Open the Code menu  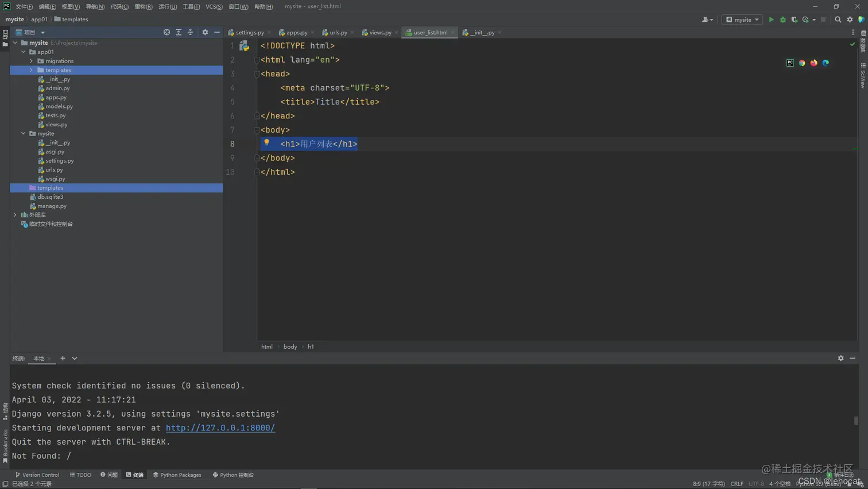[119, 6]
